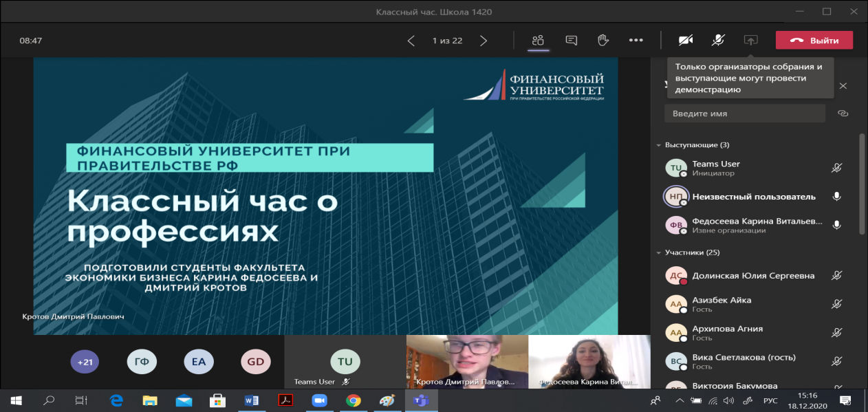This screenshot has width=868, height=412.
Task: Raise your hand icon
Action: 603,40
